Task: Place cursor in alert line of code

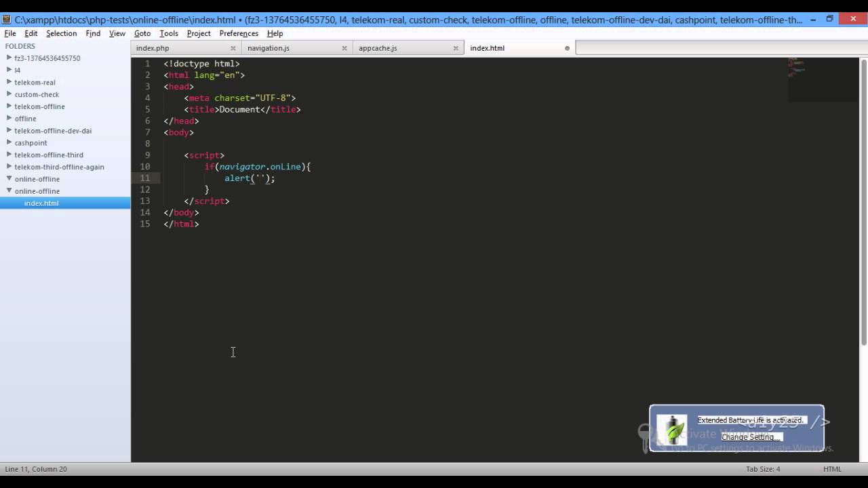Action: 250,178
